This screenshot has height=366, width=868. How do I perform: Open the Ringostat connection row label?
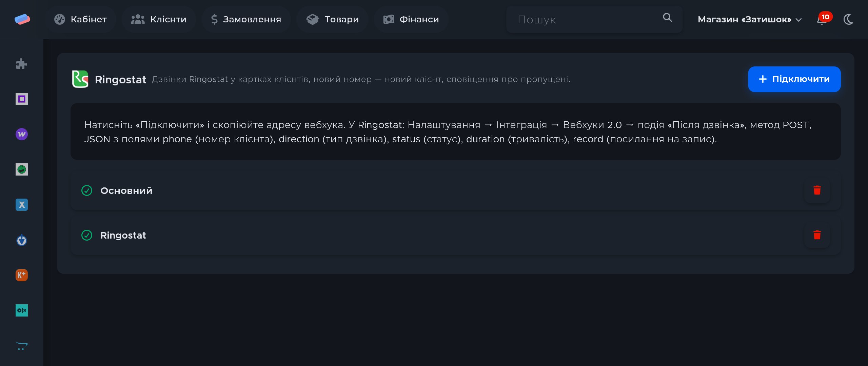pos(123,235)
